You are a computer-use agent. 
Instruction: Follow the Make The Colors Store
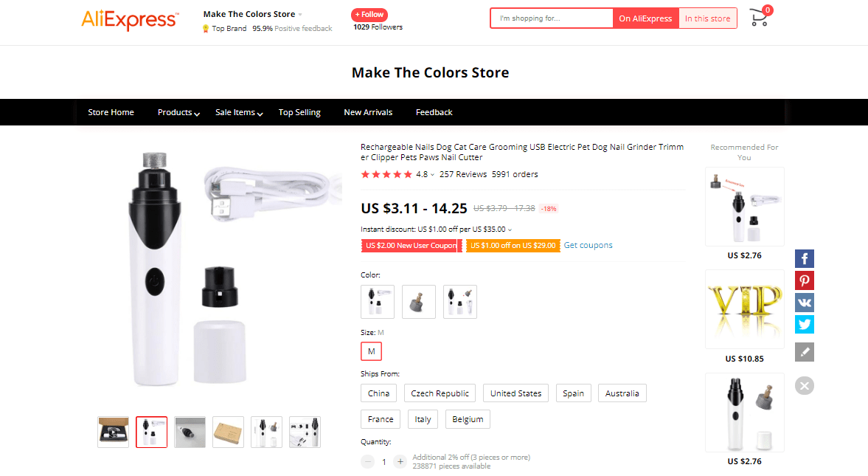[x=369, y=15]
